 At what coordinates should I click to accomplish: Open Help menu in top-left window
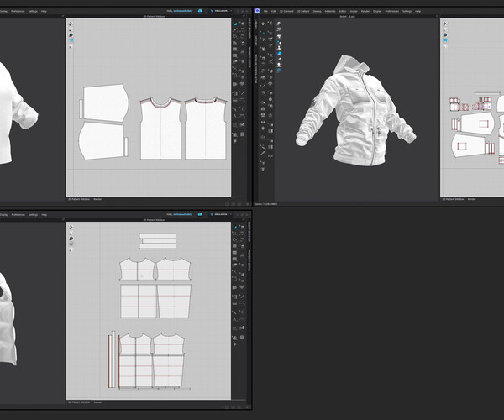tap(44, 11)
